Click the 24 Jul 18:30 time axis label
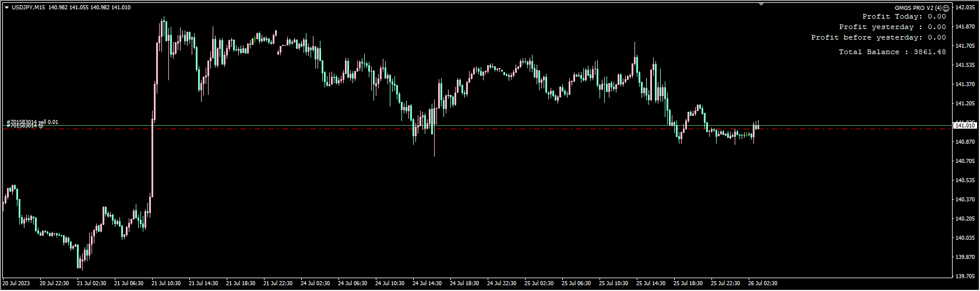Screen dimensions: 980x291 464,283
